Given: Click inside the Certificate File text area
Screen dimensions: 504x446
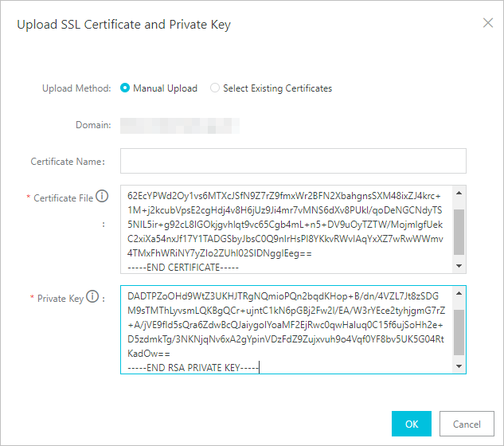Looking at the screenshot, I should point(286,229).
